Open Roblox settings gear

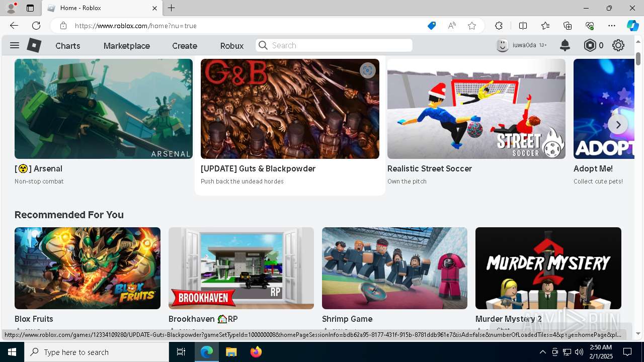(x=618, y=45)
